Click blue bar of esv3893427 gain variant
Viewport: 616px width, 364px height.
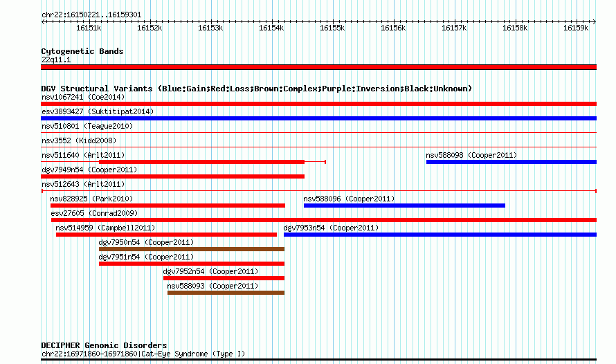click(x=318, y=118)
